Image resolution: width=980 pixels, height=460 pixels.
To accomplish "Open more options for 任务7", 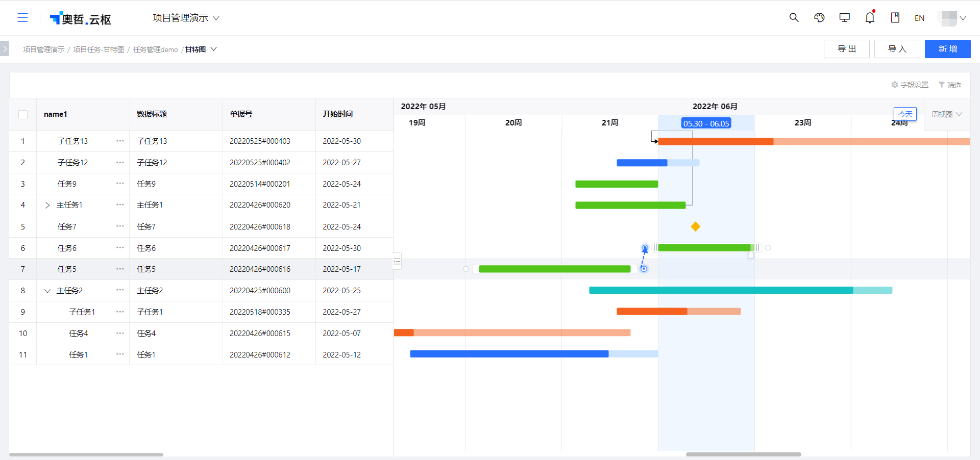I will pyautogui.click(x=120, y=226).
